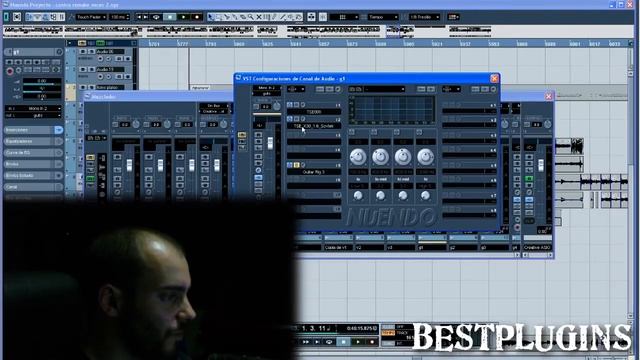Toggle record enable in the inspector

tap(10, 71)
